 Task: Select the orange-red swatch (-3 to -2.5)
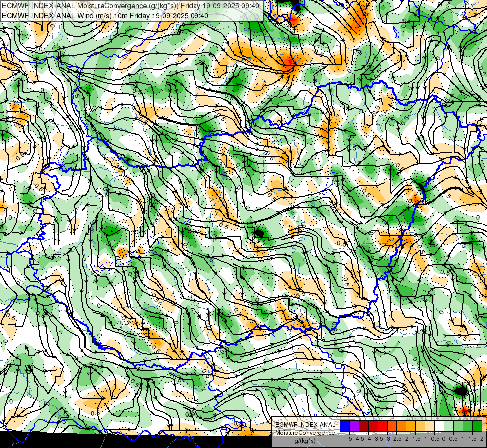392,426
